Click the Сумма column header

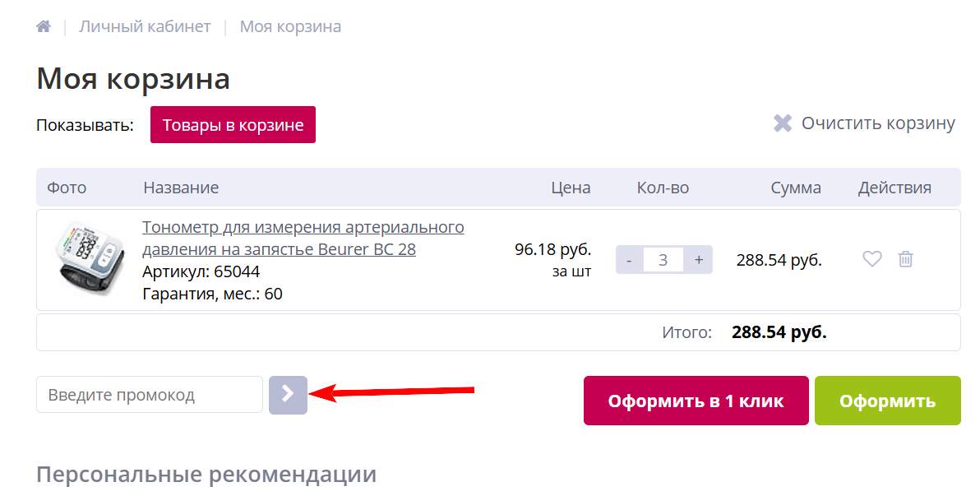pyautogui.click(x=796, y=188)
